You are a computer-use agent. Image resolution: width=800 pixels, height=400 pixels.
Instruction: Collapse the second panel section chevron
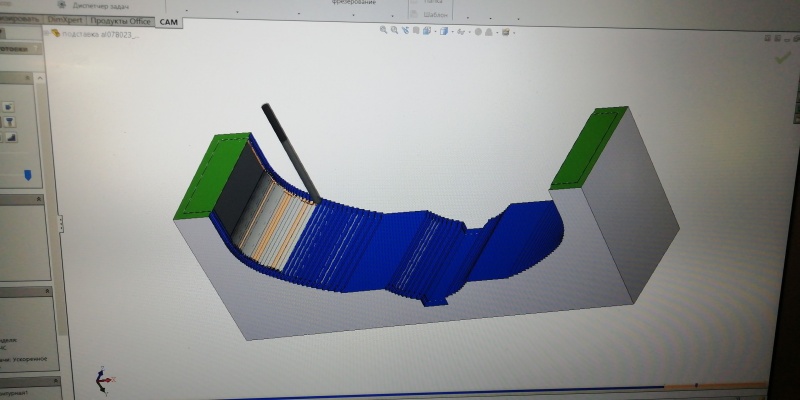(39, 200)
